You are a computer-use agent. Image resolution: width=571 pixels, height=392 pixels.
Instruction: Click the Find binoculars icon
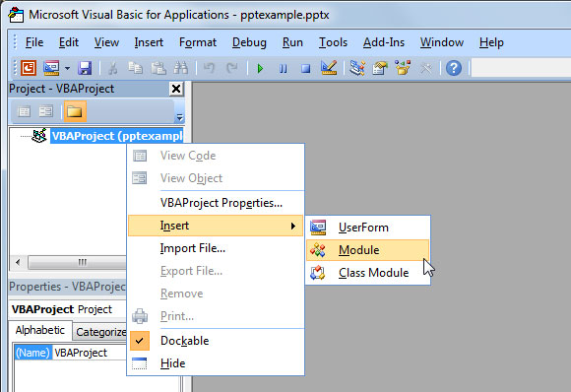tap(180, 68)
